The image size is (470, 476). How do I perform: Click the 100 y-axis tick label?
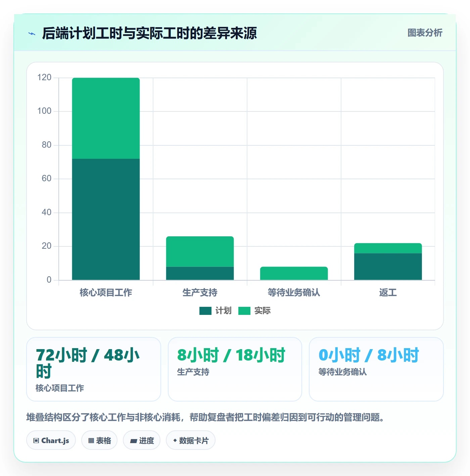(x=44, y=111)
